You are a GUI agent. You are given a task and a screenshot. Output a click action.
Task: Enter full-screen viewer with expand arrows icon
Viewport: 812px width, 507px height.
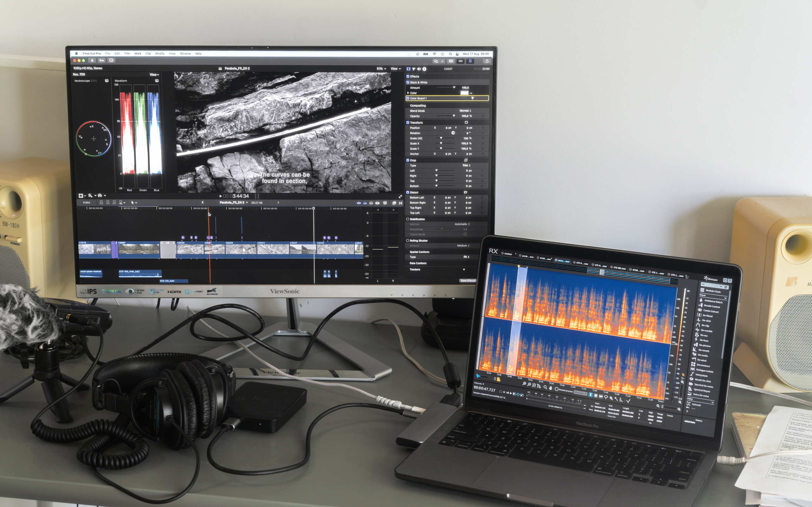pos(400,197)
